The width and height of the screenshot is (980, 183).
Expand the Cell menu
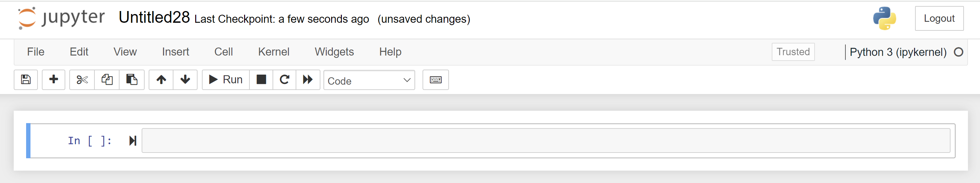(x=223, y=52)
